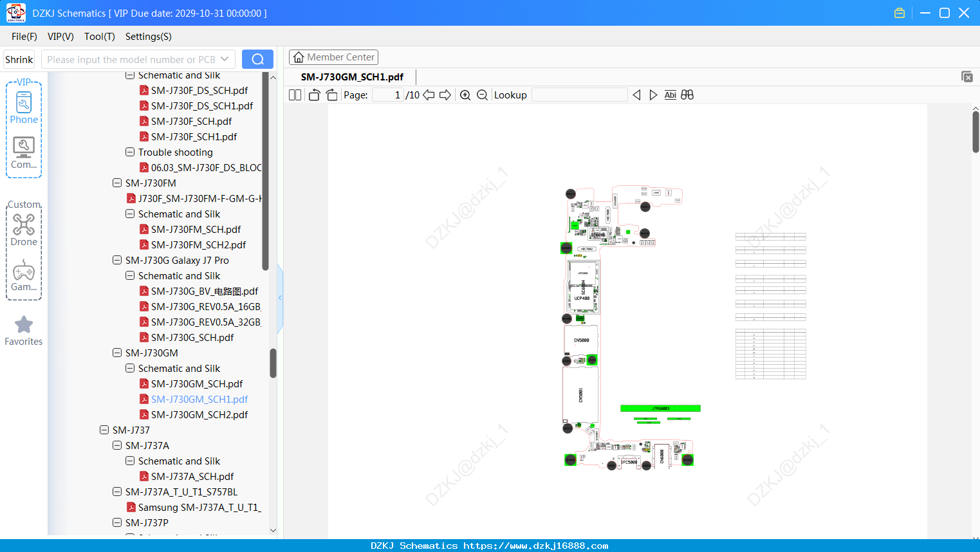
Task: Rotate the page clockwise
Action: pos(332,95)
